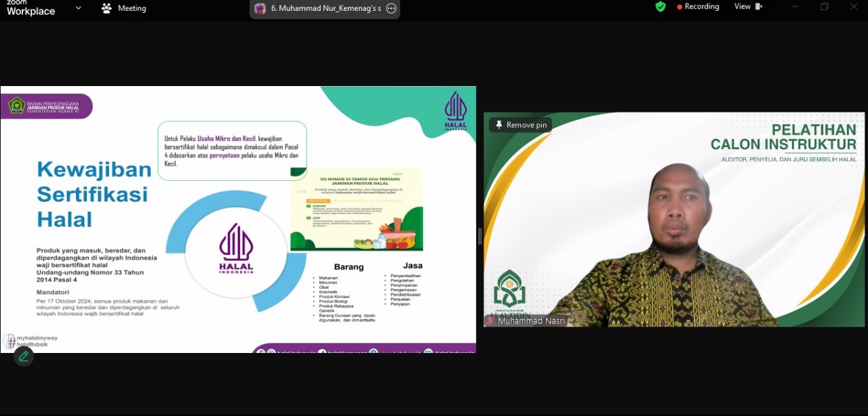Screen dimensions: 868x416
Task: Select the Muhammad Nur_Kemenag's screen share tab
Action: 325,9
